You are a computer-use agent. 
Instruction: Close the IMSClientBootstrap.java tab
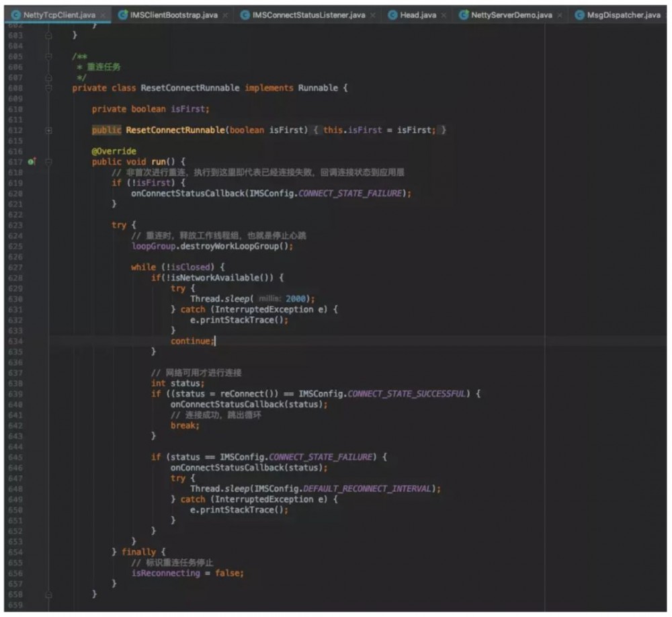(225, 15)
